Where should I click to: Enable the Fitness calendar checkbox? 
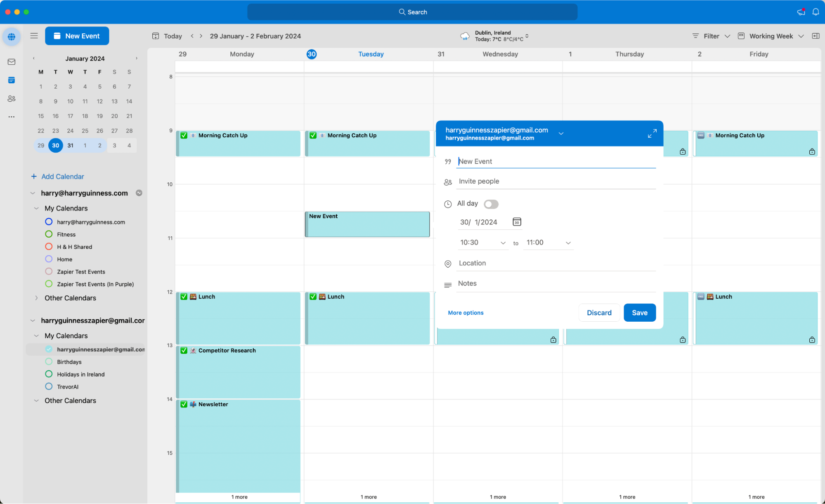(x=49, y=234)
